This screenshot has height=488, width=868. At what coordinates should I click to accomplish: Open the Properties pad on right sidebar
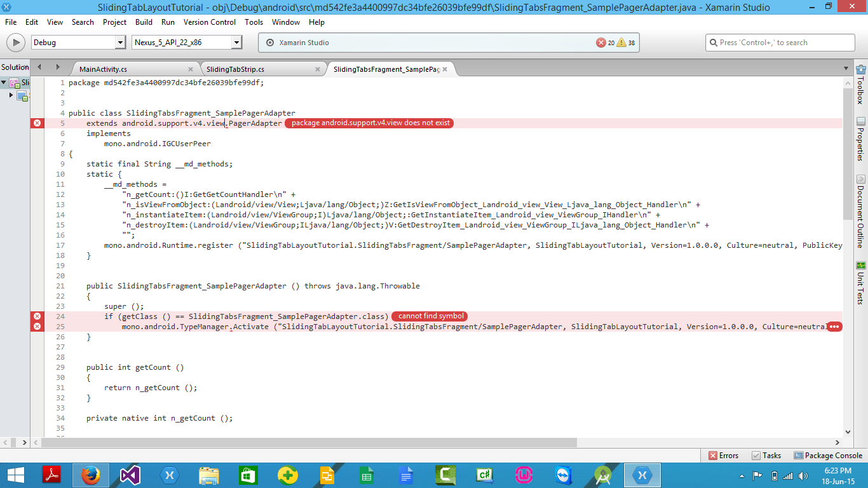[861, 139]
